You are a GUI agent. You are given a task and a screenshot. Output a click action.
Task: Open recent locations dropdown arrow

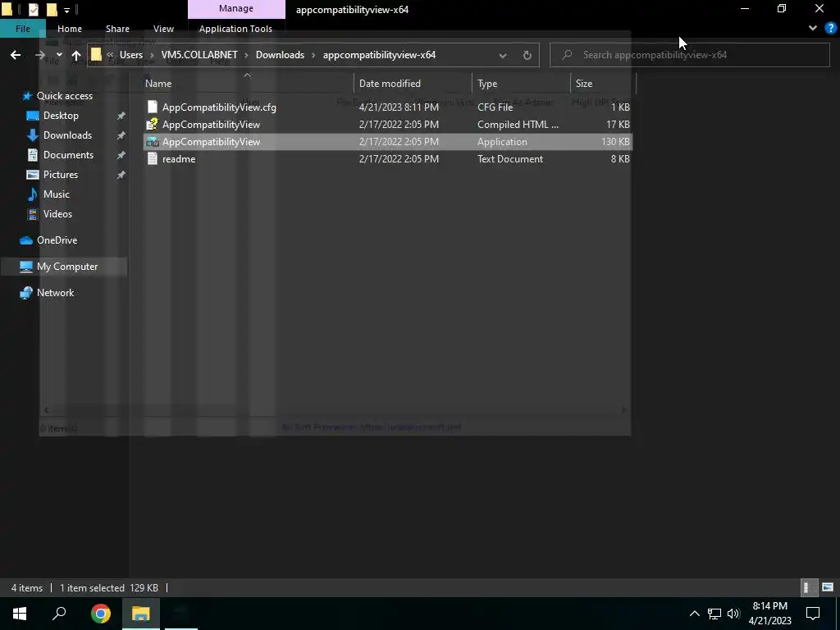[59, 55]
